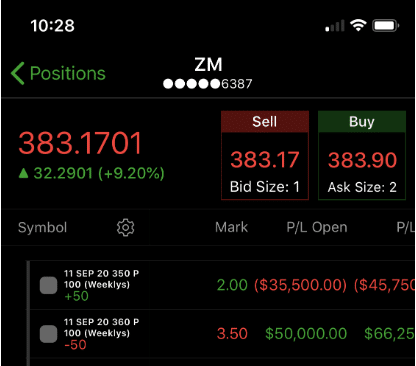Tap the Wi-Fi status icon
This screenshot has height=366, width=416.
358,25
